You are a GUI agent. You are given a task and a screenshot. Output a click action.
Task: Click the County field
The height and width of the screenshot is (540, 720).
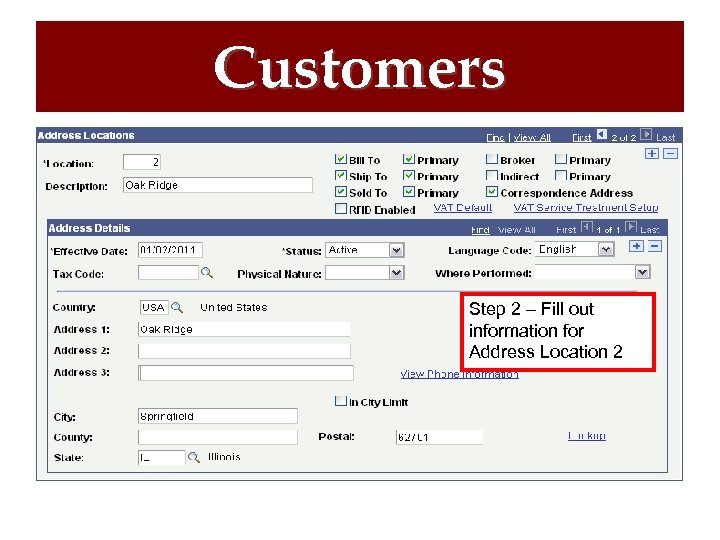click(218, 437)
